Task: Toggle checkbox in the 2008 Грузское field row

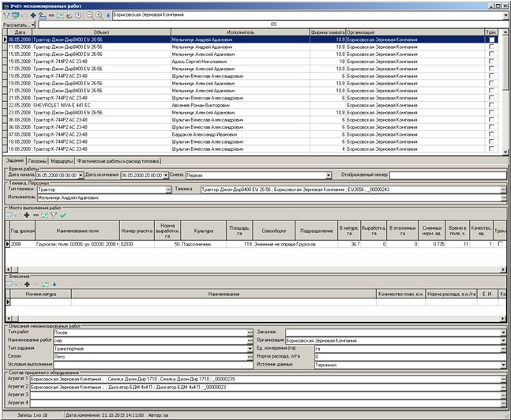Action: click(x=502, y=245)
